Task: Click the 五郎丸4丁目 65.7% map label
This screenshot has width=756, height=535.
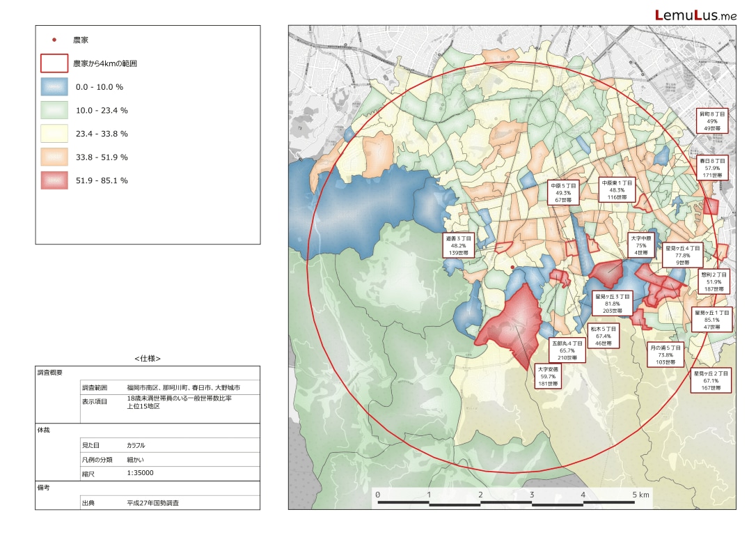Action: pos(567,350)
